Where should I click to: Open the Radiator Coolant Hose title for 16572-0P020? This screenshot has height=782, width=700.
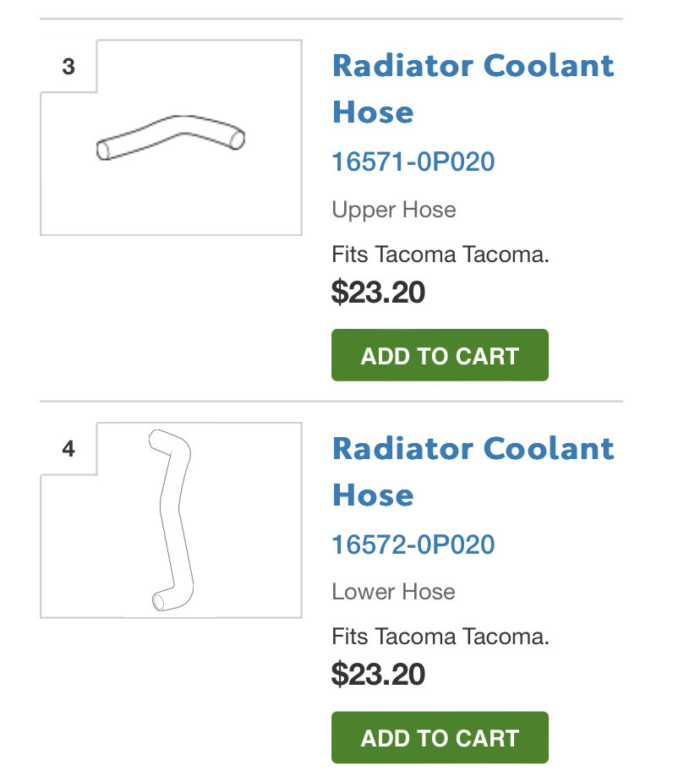click(x=473, y=472)
